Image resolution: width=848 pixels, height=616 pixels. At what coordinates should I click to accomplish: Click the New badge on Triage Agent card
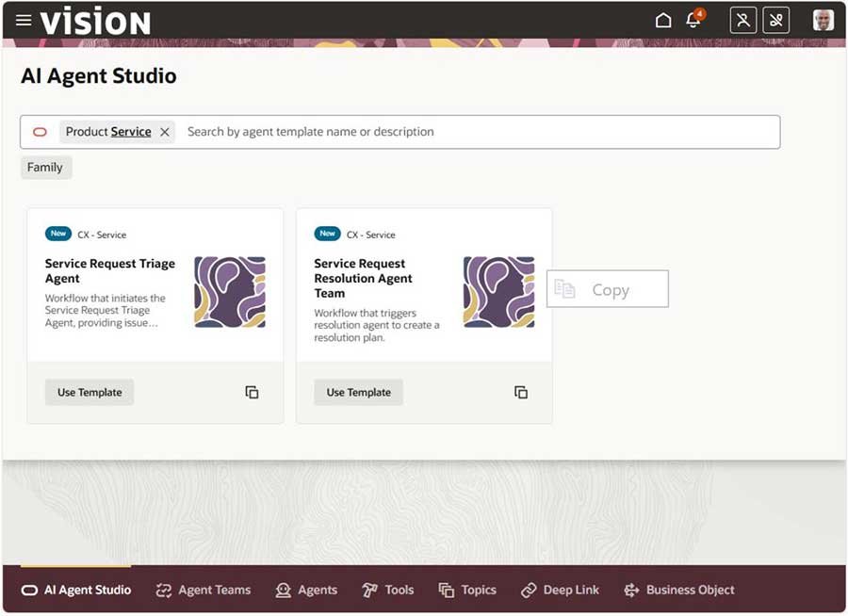pyautogui.click(x=58, y=234)
